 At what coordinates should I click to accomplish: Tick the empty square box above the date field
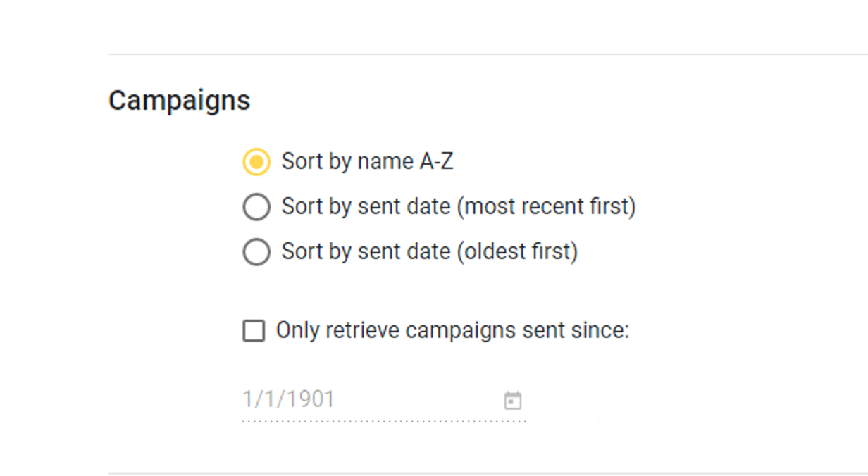point(254,331)
